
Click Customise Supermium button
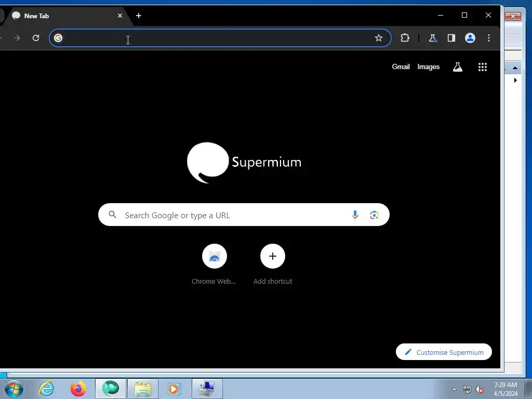pos(444,352)
